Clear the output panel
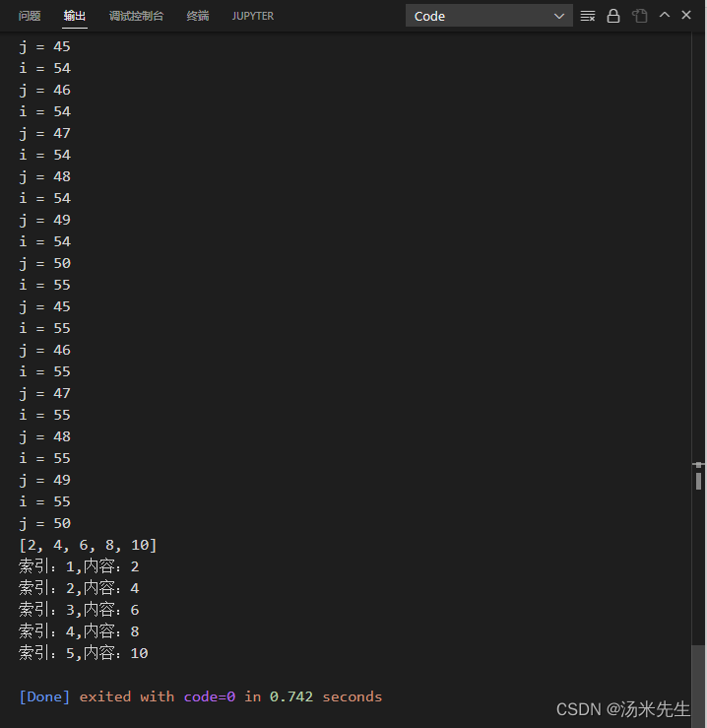 click(x=587, y=16)
